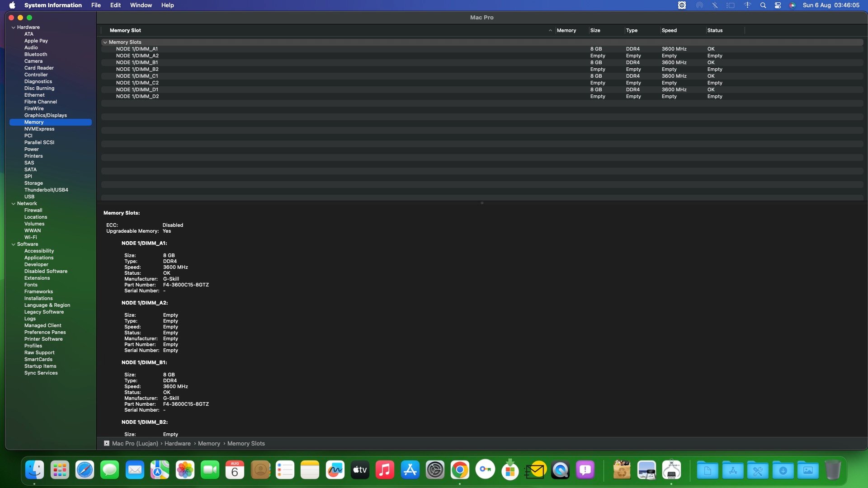Click Hardware in the bottom path bar

click(177, 444)
